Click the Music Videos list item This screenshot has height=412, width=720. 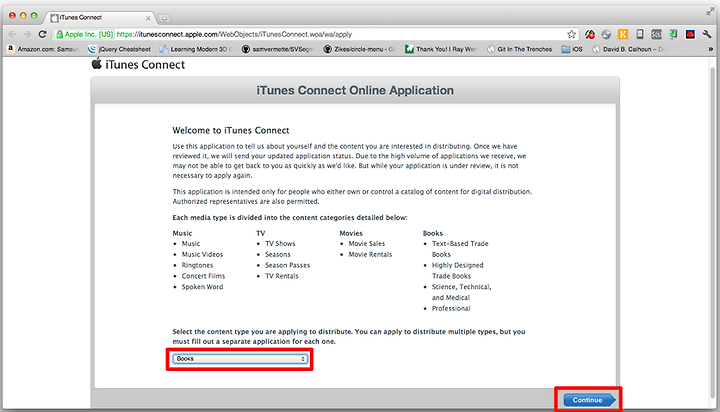[202, 254]
